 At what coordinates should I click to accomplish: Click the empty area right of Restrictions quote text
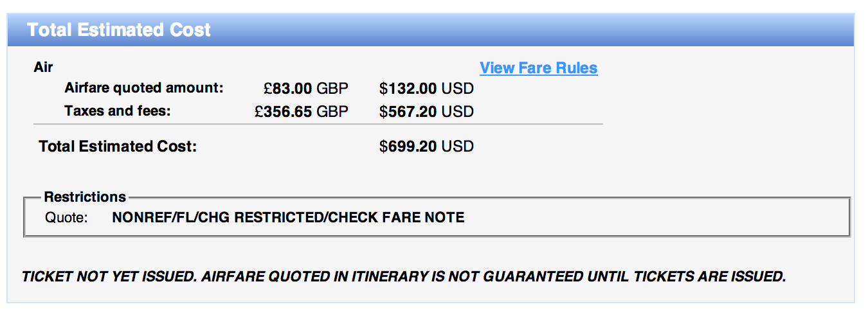pyautogui.click(x=643, y=218)
